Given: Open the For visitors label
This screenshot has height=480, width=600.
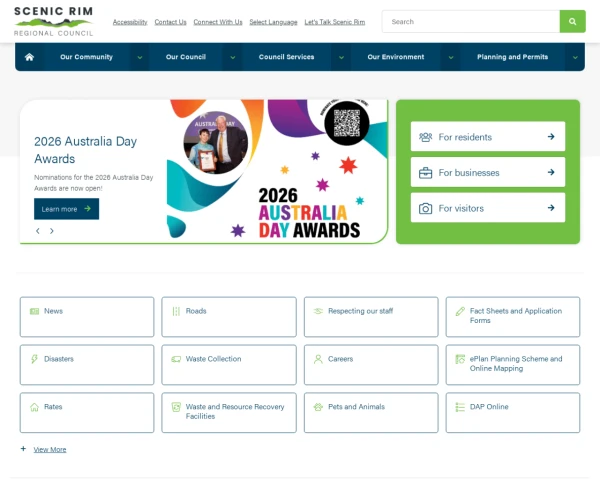Looking at the screenshot, I should click(x=461, y=208).
